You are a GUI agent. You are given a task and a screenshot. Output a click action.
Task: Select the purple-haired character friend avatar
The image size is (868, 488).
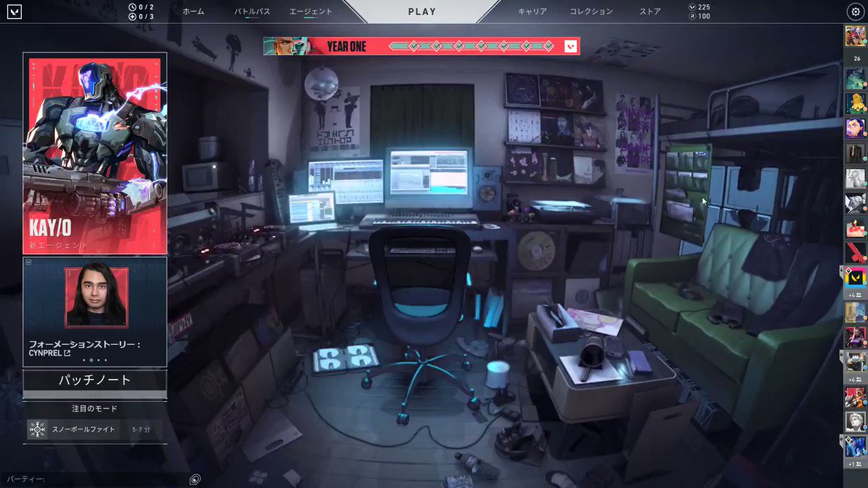pyautogui.click(x=855, y=128)
